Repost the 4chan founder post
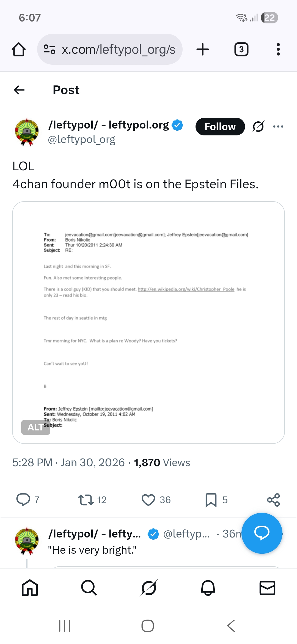Viewport: 297px width, 644px height. click(x=86, y=500)
